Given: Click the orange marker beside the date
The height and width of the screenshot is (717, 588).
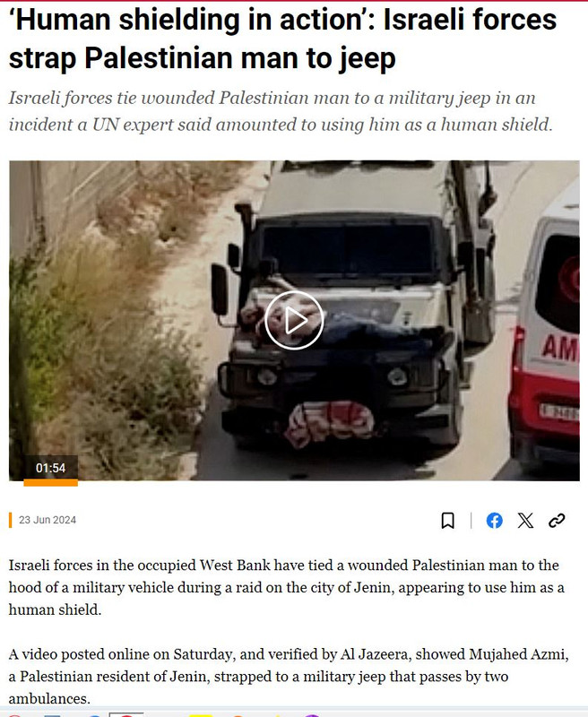Looking at the screenshot, I should (11, 521).
